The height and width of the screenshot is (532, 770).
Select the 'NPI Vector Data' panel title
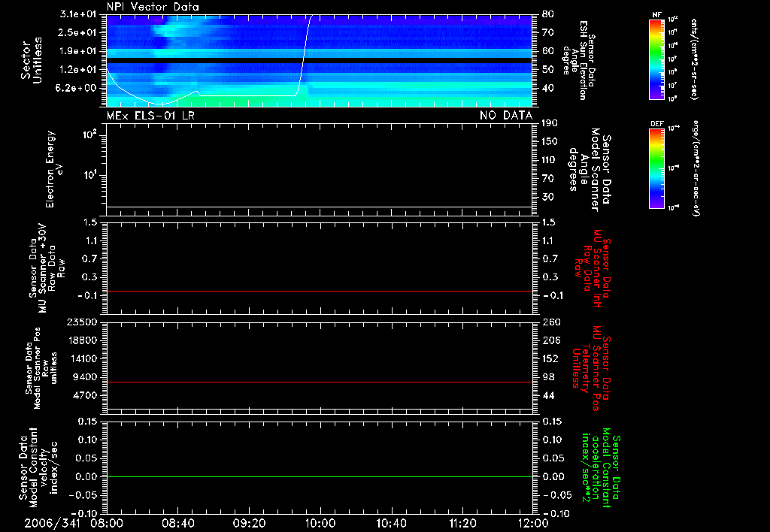153,7
